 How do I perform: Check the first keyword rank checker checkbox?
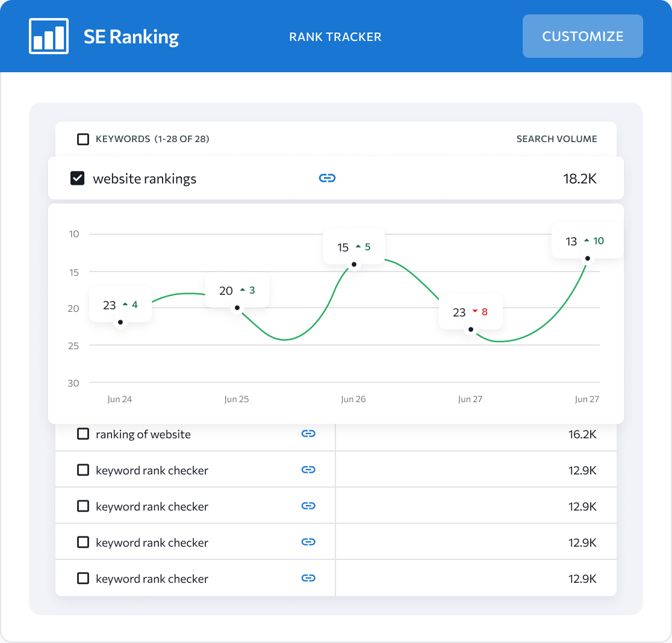coord(82,470)
